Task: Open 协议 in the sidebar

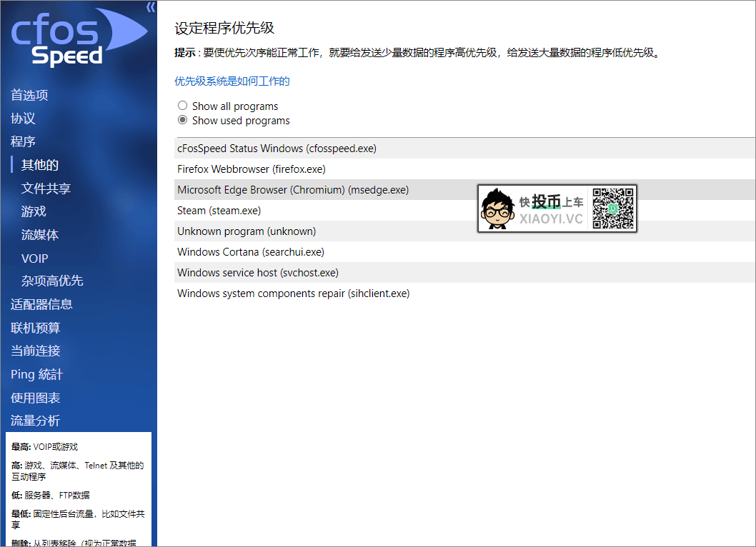Action: pos(23,118)
